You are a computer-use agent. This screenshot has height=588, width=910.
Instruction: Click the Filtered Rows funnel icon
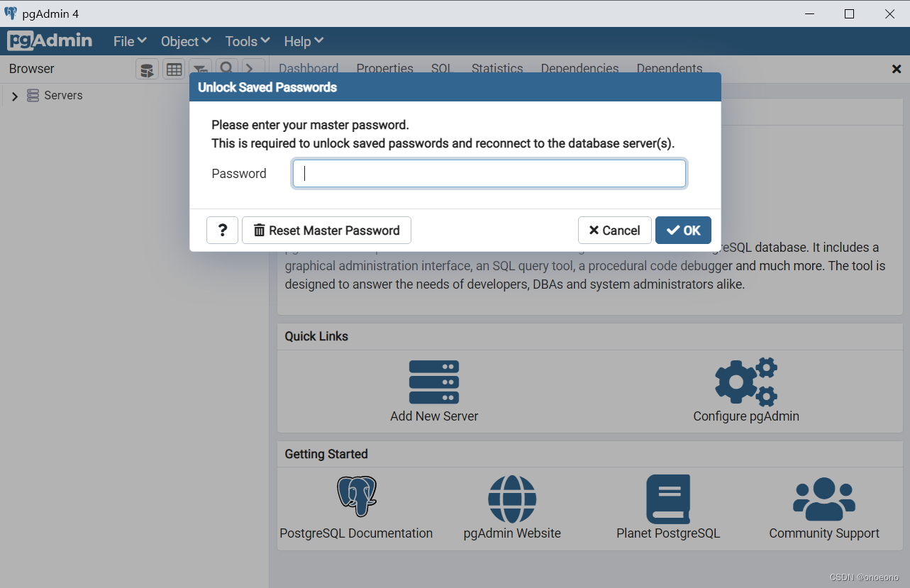coord(201,68)
